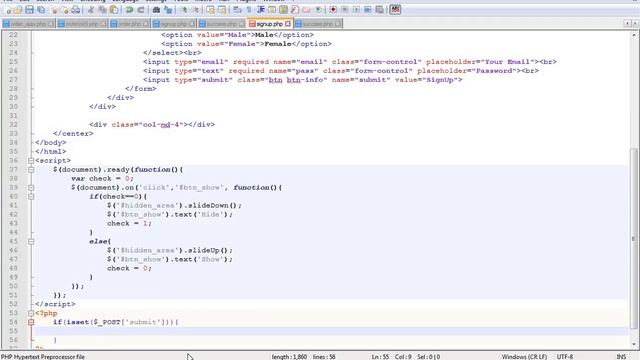Open a file using the Open folder icon
The width and height of the screenshot is (640, 360).
pos(18,10)
